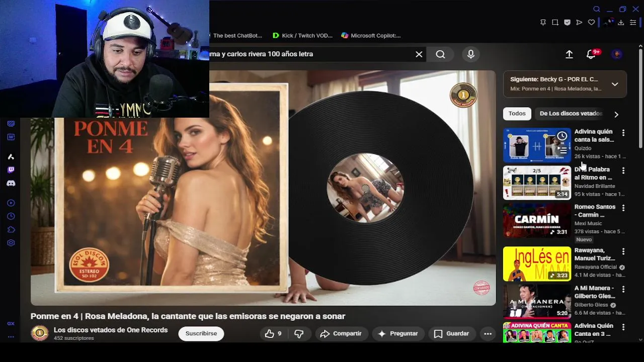Image resolution: width=644 pixels, height=362 pixels.
Task: Dislike the video with thumbs down
Action: pyautogui.click(x=299, y=333)
